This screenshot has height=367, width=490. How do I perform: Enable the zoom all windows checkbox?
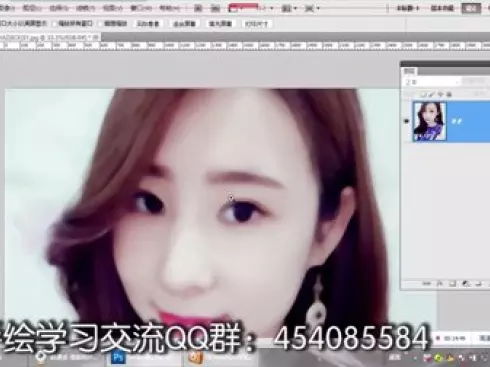tap(55, 24)
